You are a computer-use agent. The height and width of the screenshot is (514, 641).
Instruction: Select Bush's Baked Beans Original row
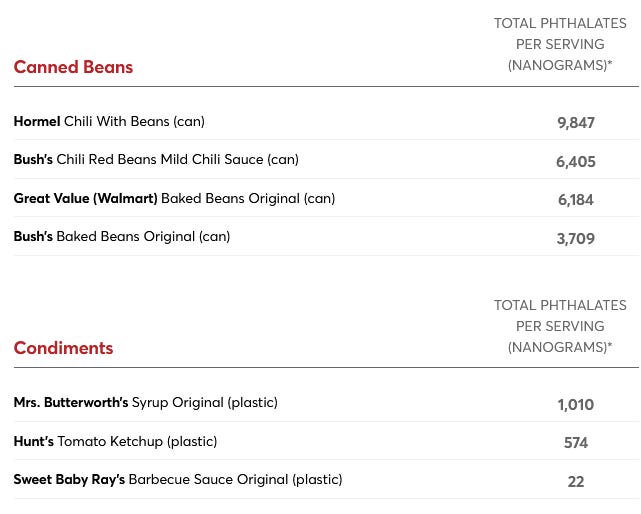pos(326,236)
